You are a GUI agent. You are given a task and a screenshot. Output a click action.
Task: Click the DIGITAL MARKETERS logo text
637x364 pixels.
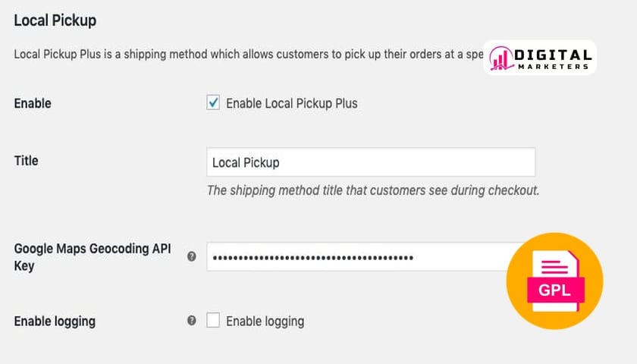[552, 59]
